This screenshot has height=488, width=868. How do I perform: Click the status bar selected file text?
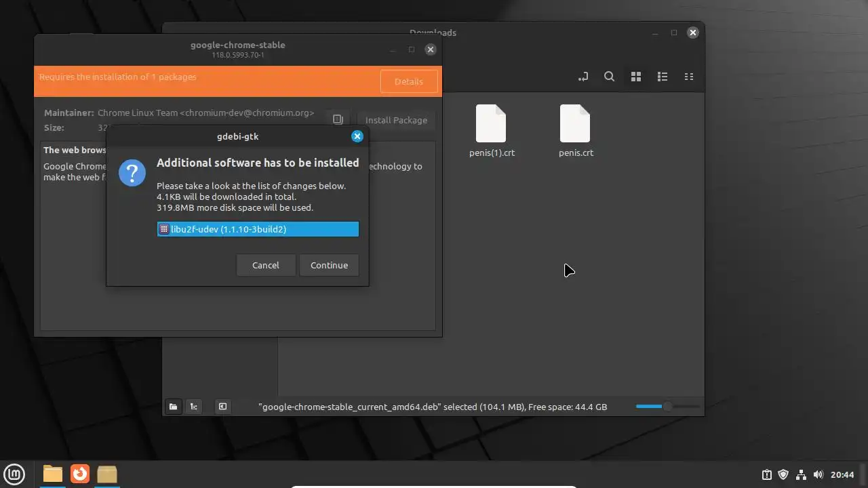(x=433, y=407)
